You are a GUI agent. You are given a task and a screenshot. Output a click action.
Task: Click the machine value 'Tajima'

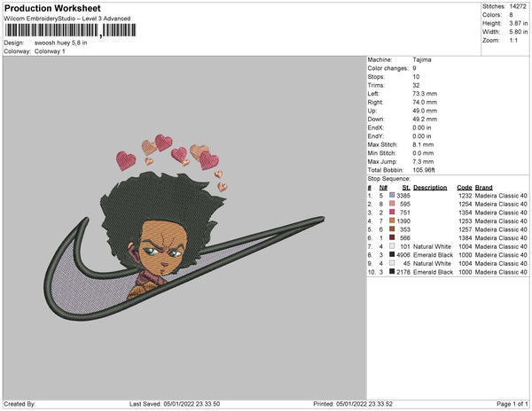click(422, 59)
